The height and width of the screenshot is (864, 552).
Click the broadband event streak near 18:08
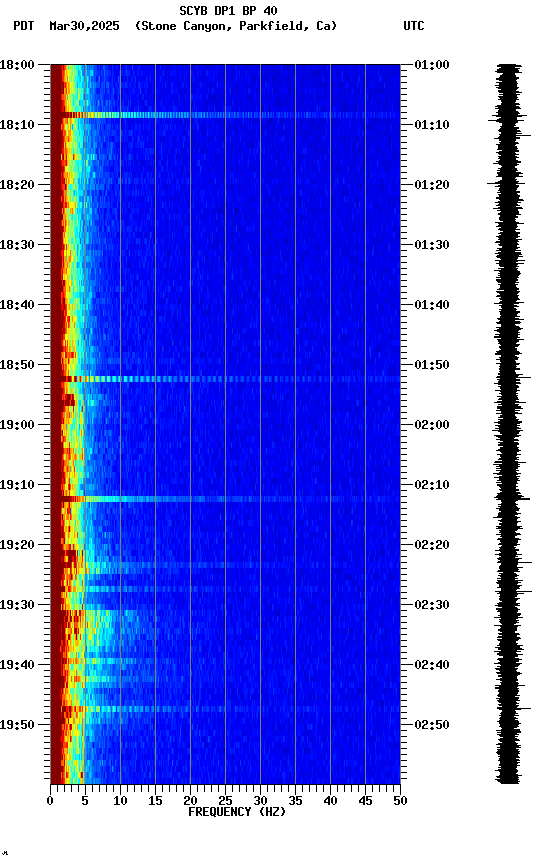pyautogui.click(x=225, y=115)
